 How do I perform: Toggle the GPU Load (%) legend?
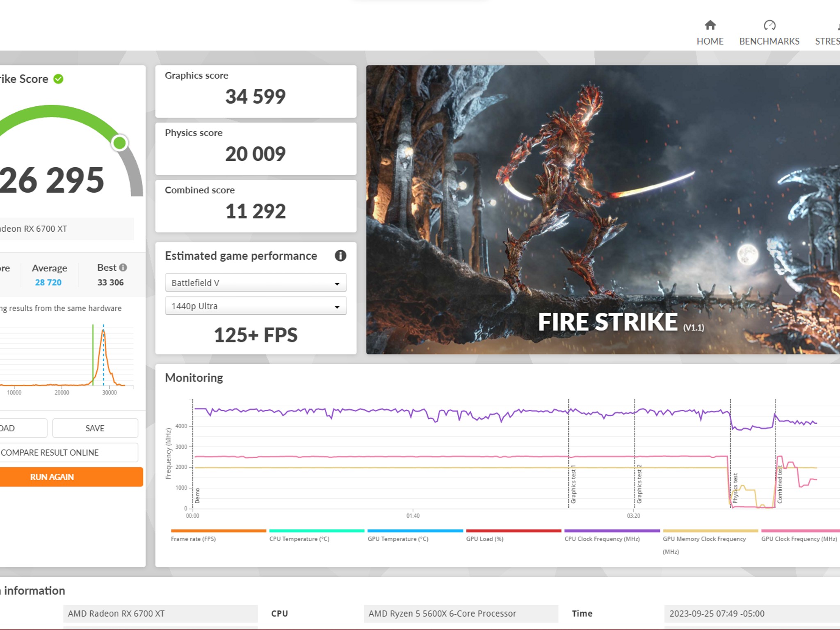click(x=514, y=536)
